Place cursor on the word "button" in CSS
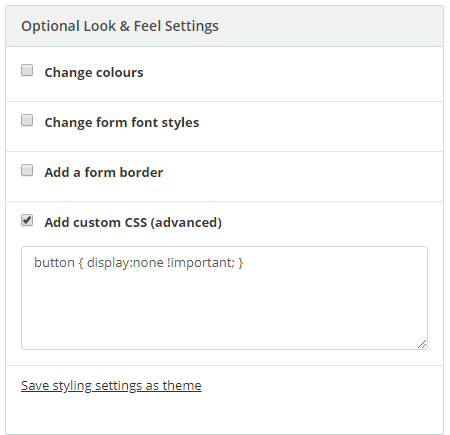The image size is (450, 435). pyautogui.click(x=54, y=263)
